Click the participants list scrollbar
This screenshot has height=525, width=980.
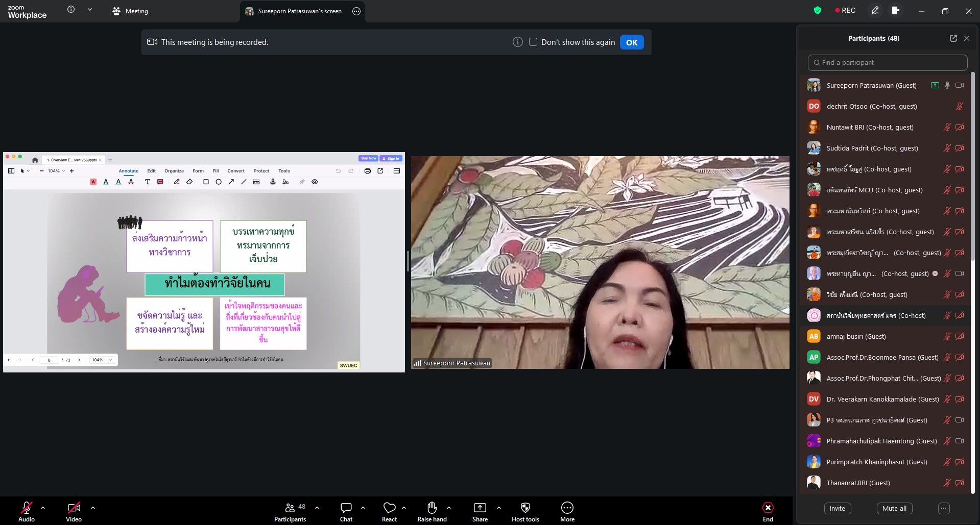(972, 283)
